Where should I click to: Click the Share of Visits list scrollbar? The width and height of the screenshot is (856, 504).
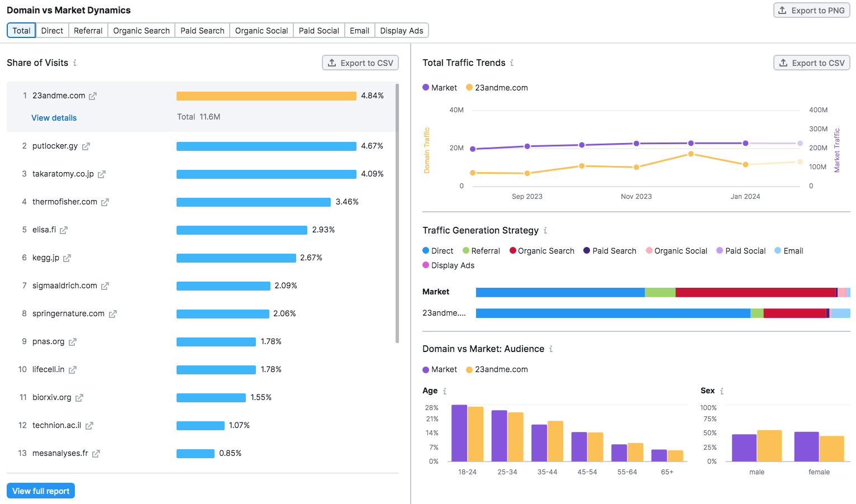[x=397, y=213]
